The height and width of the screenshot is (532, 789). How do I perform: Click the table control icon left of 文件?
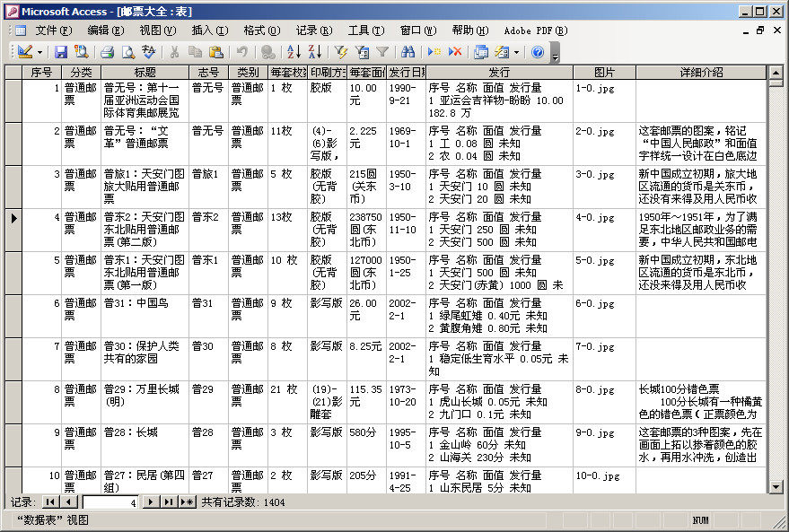[x=21, y=31]
